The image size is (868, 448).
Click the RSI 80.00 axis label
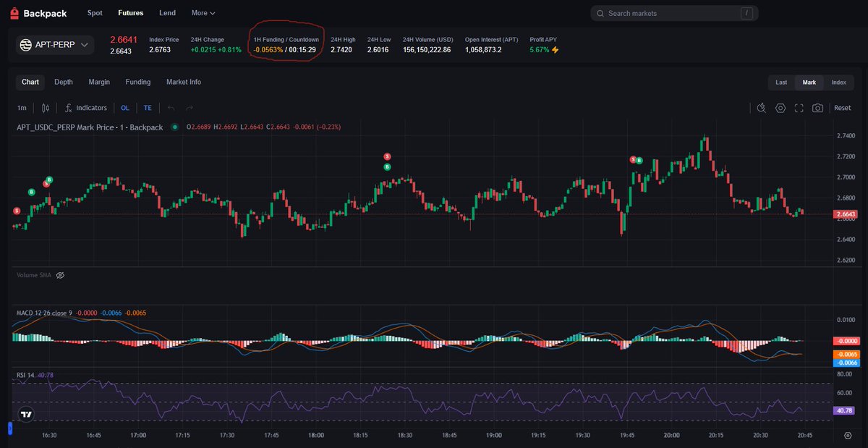[x=843, y=375]
